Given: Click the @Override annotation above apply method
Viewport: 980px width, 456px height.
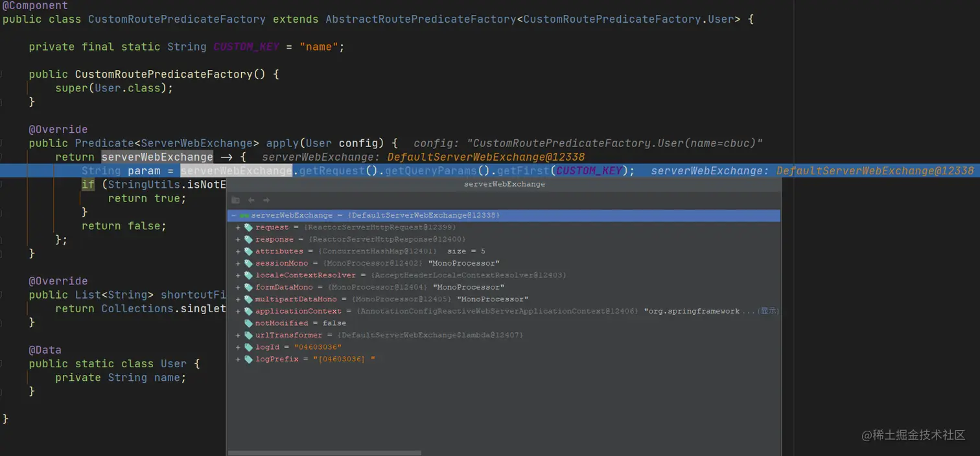Looking at the screenshot, I should point(58,130).
